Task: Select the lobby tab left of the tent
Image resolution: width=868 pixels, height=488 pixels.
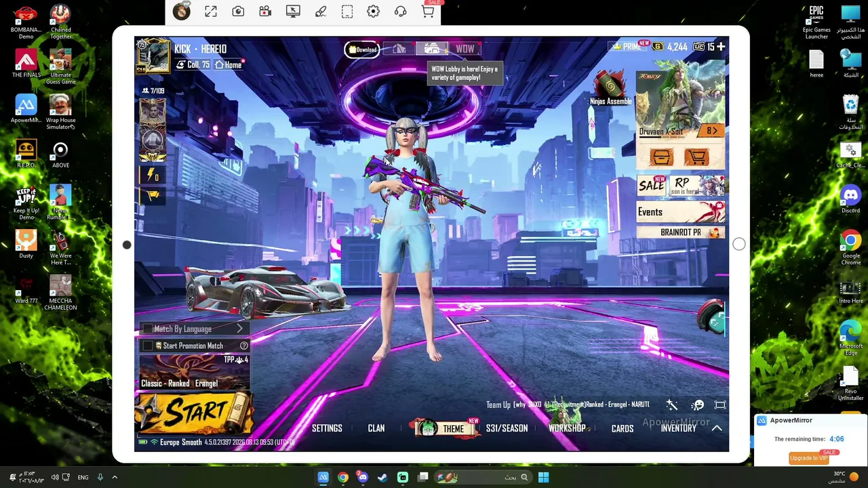Action: pos(399,49)
